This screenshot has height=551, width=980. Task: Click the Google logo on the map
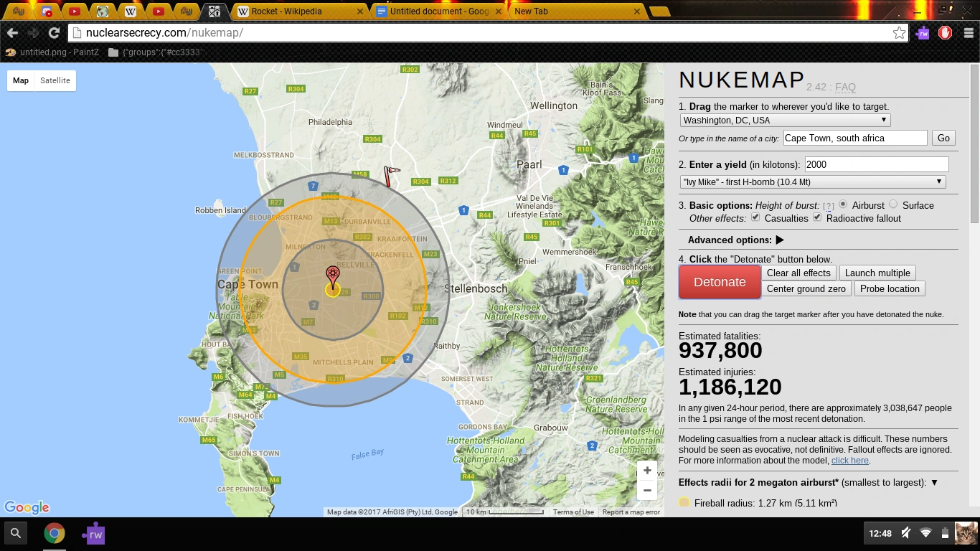pos(27,507)
